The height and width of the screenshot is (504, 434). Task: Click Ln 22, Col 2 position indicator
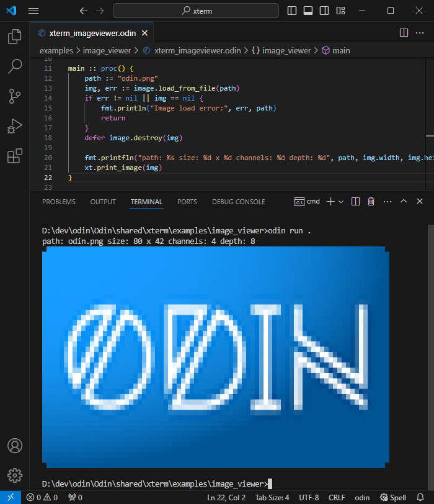click(226, 498)
